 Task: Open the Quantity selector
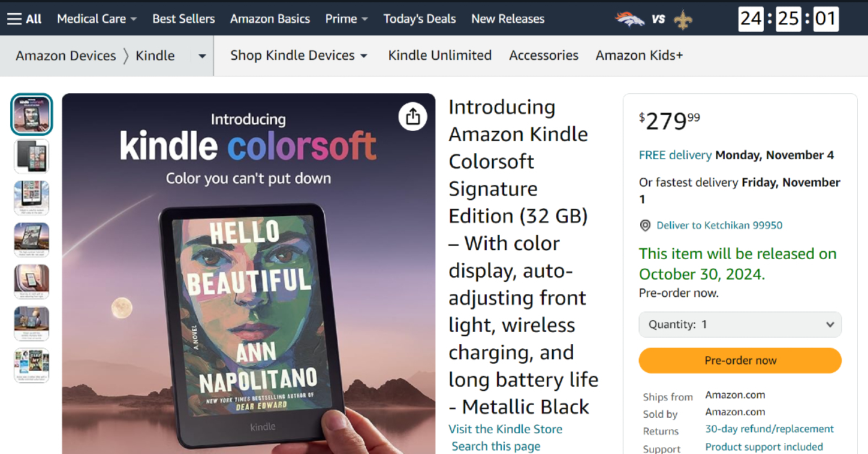[x=739, y=324]
